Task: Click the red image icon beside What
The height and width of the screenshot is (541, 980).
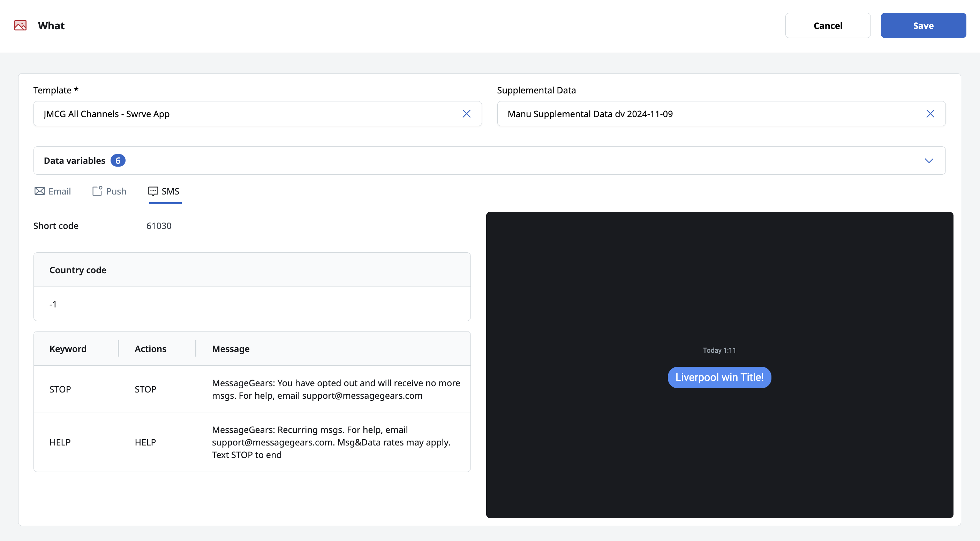Action: tap(21, 25)
